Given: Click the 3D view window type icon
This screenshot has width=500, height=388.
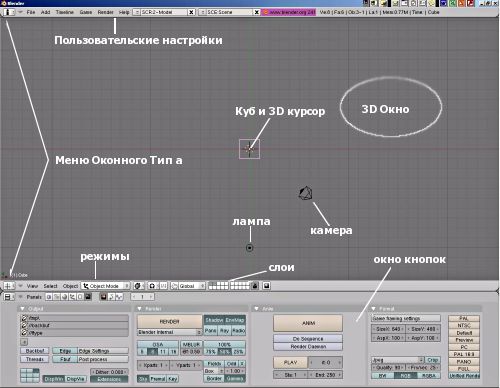Looking at the screenshot, I should [x=7, y=286].
